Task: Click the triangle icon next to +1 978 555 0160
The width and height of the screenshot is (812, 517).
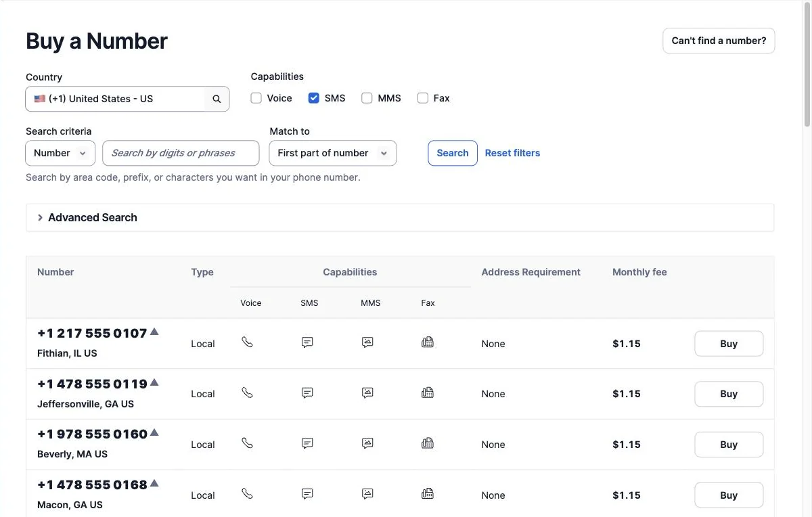Action: pos(154,432)
